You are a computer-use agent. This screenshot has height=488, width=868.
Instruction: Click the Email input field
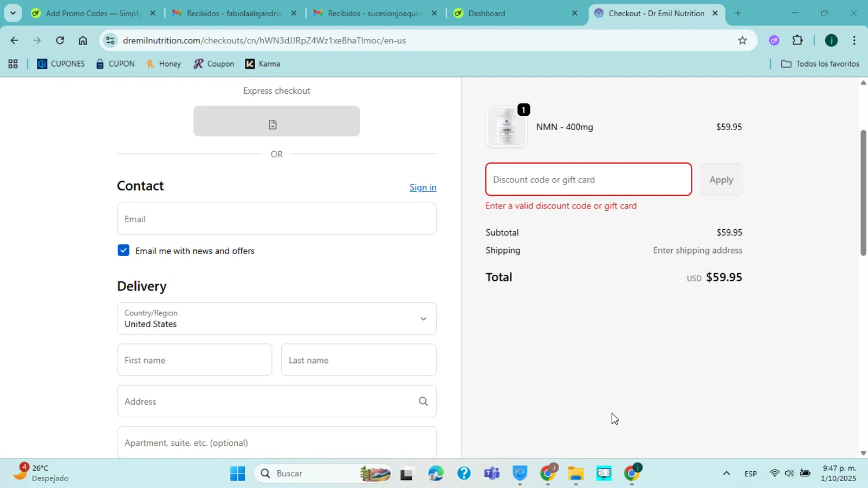[277, 219]
